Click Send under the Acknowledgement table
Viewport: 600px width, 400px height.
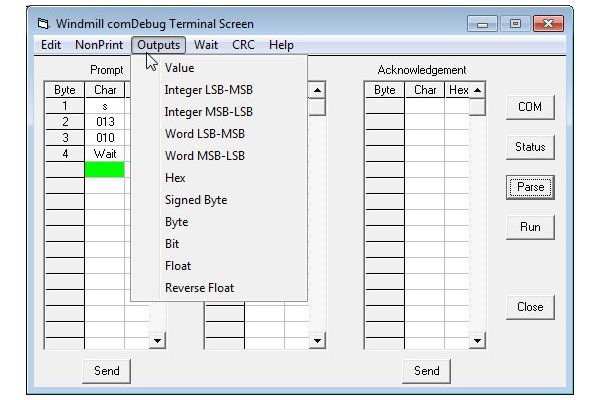[426, 371]
